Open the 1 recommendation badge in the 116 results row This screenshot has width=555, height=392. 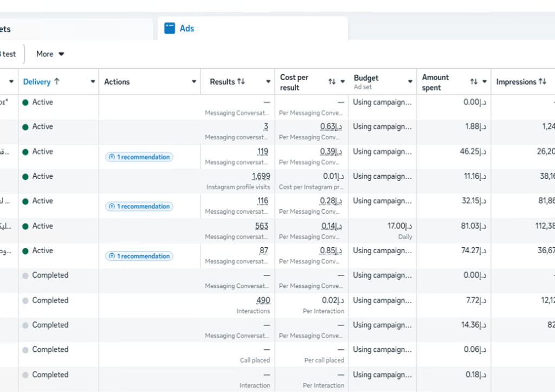click(x=139, y=207)
